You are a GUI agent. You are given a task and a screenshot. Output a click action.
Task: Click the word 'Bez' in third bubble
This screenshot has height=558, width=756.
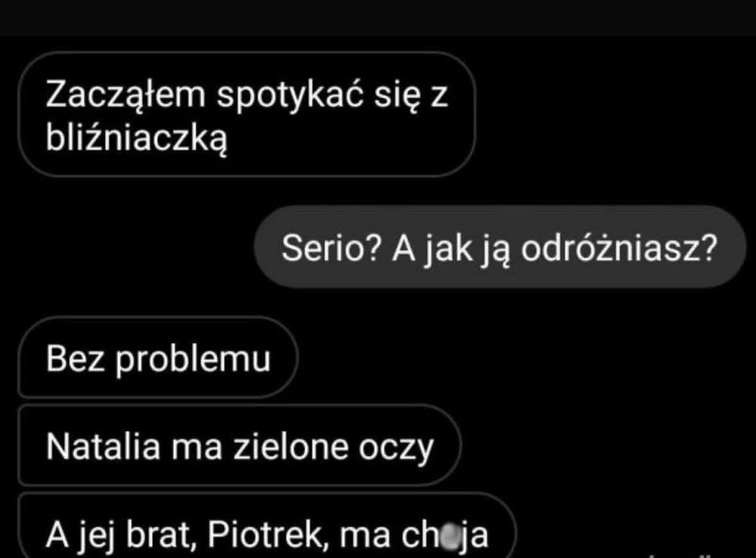tap(75, 358)
